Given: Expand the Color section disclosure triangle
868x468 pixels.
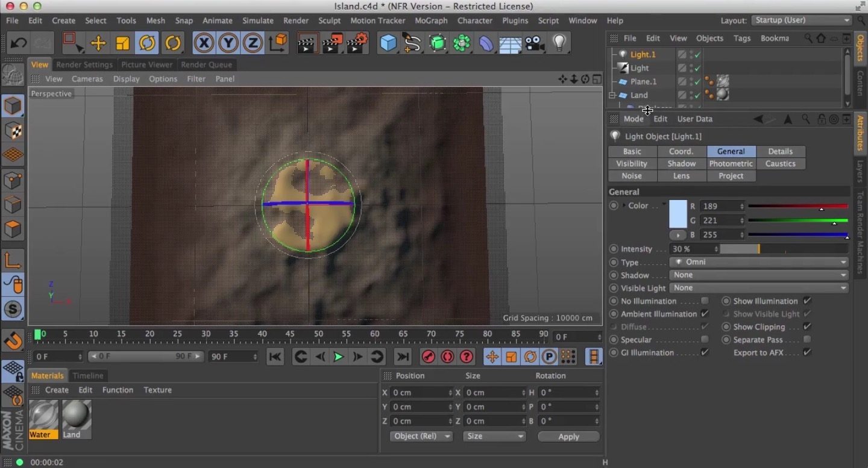Looking at the screenshot, I should tap(624, 205).
